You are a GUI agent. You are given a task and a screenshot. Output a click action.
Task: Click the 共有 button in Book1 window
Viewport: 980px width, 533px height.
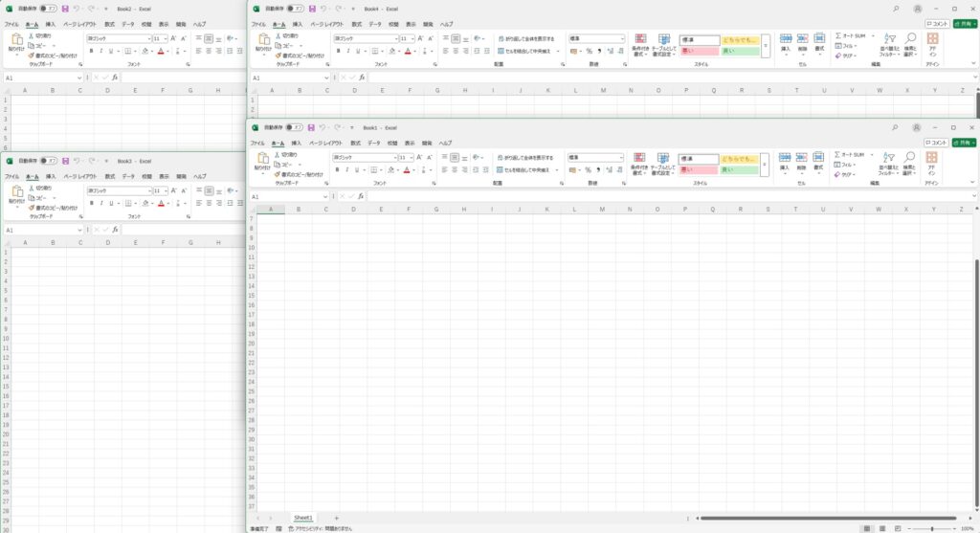(x=964, y=143)
